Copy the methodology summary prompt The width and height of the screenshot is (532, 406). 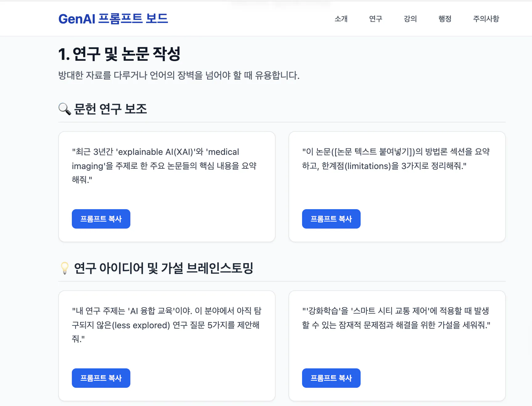coord(331,219)
